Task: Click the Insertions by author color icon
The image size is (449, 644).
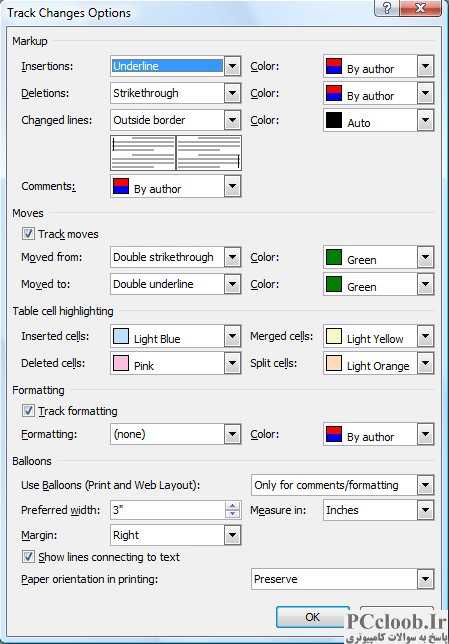Action: click(334, 67)
